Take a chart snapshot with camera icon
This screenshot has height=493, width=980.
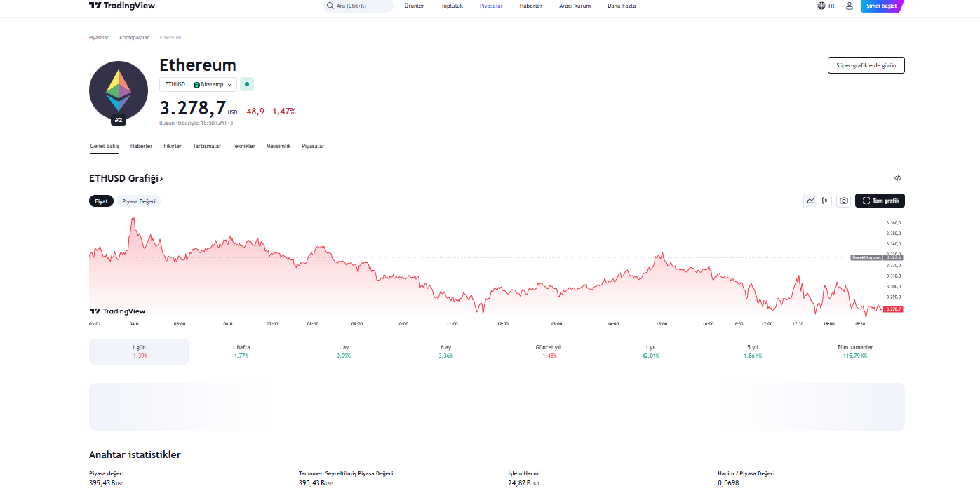844,201
